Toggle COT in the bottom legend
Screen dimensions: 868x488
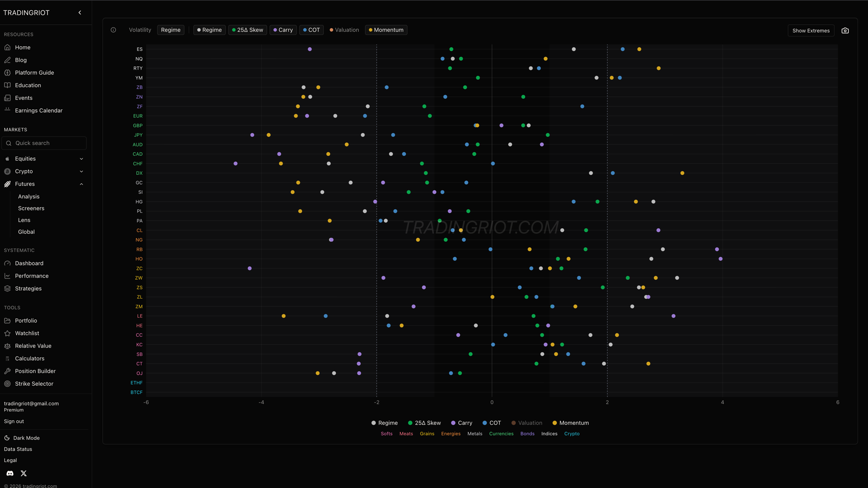coord(492,423)
